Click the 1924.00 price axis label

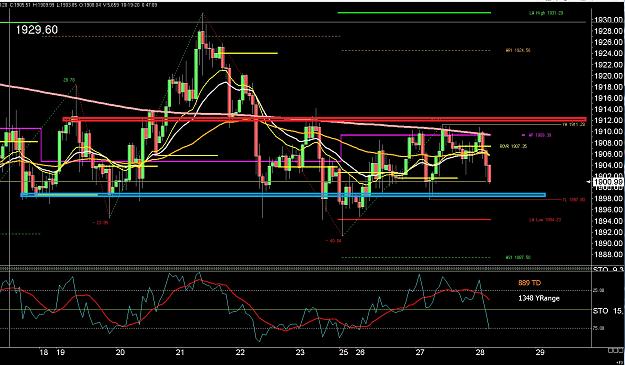(x=608, y=53)
